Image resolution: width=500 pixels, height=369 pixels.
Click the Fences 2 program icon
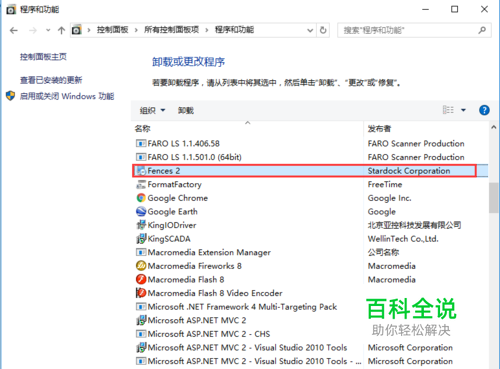pyautogui.click(x=141, y=171)
